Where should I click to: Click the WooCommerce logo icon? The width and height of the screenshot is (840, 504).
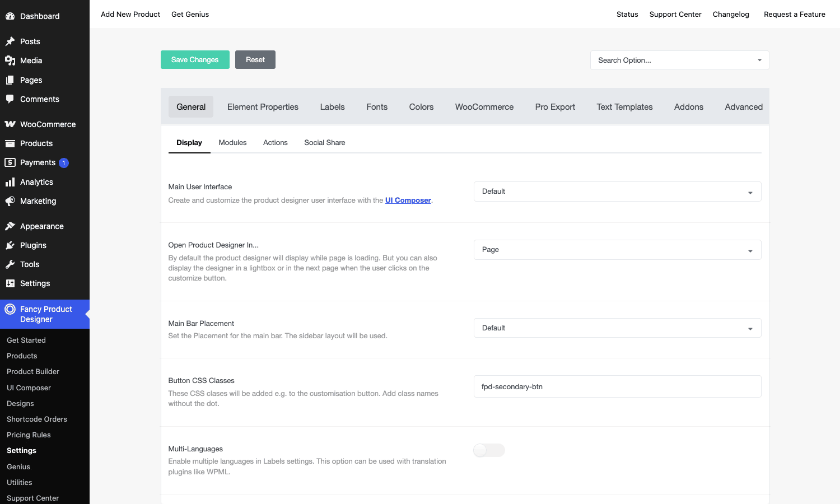coord(10,124)
